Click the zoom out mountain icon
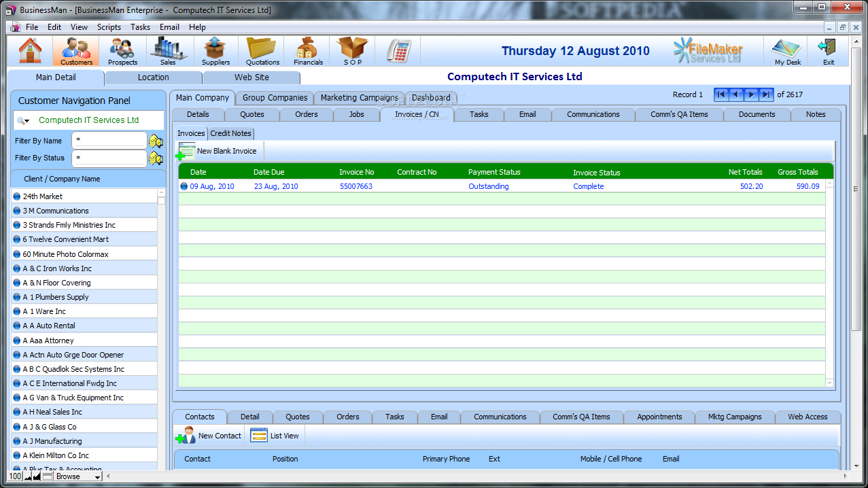868x488 pixels. [x=29, y=476]
